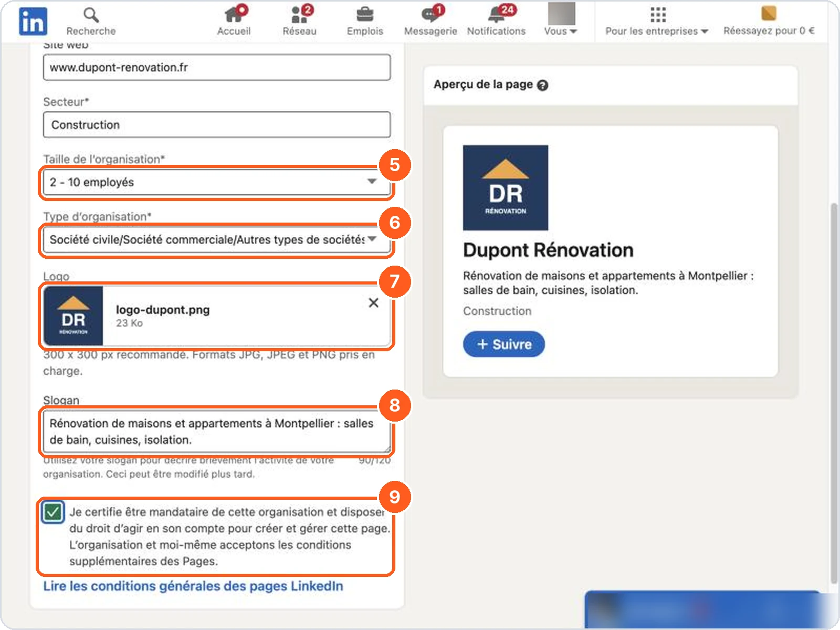Click the Site web input field
840x630 pixels.
point(217,67)
